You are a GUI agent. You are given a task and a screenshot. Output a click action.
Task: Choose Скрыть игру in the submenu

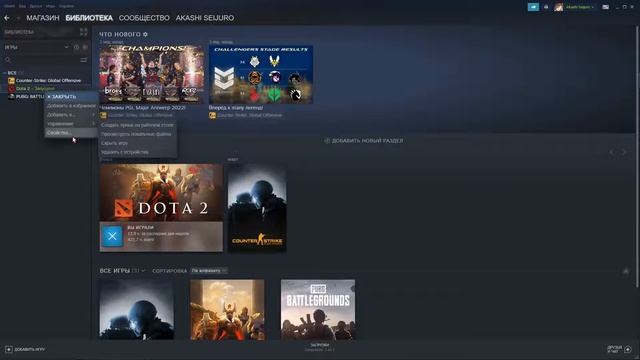[138, 143]
